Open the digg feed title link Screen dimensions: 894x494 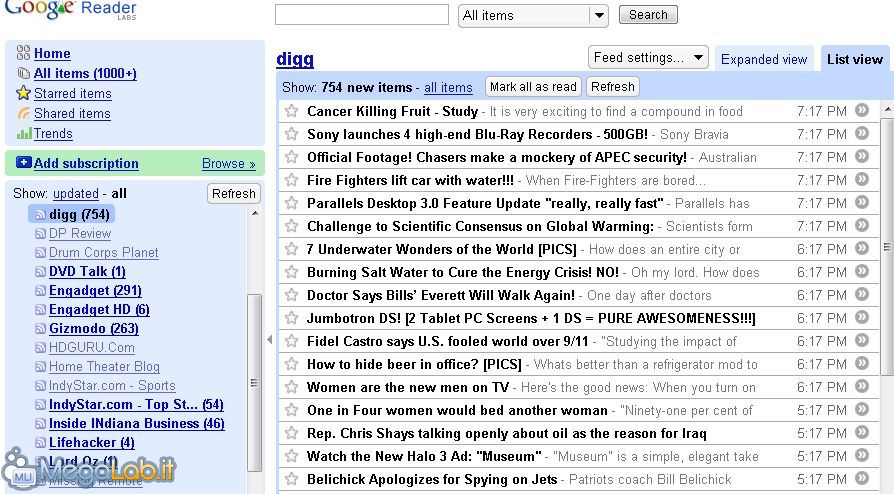295,59
